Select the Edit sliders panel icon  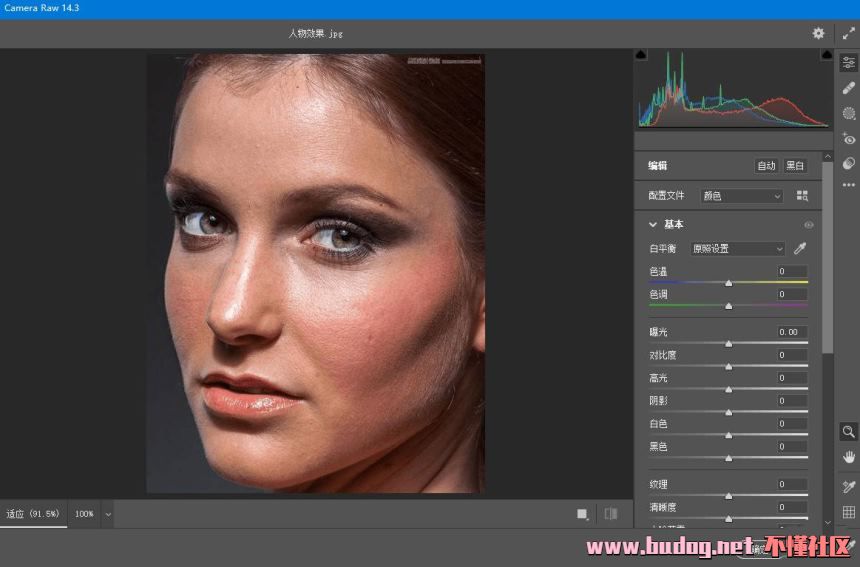click(x=848, y=62)
